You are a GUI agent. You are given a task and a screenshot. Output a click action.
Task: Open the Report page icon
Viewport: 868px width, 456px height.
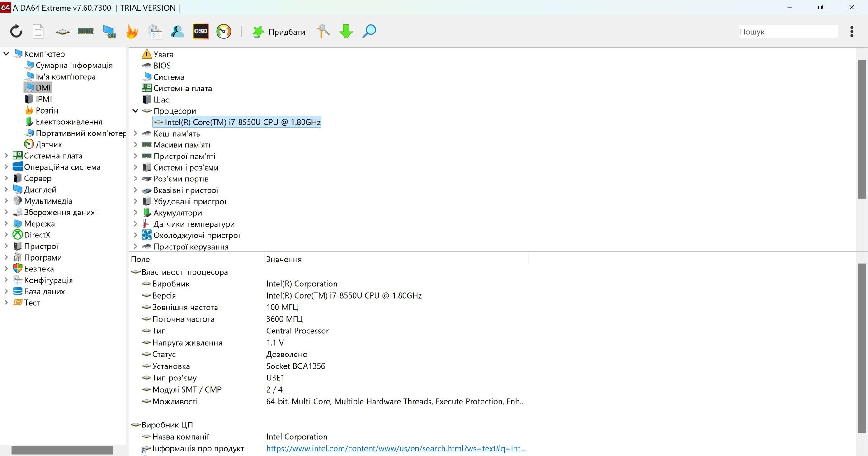38,31
